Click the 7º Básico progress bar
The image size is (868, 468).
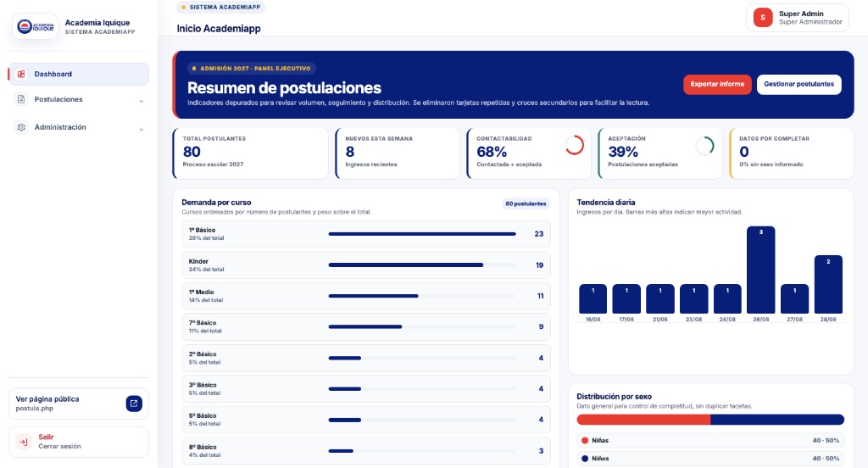422,326
